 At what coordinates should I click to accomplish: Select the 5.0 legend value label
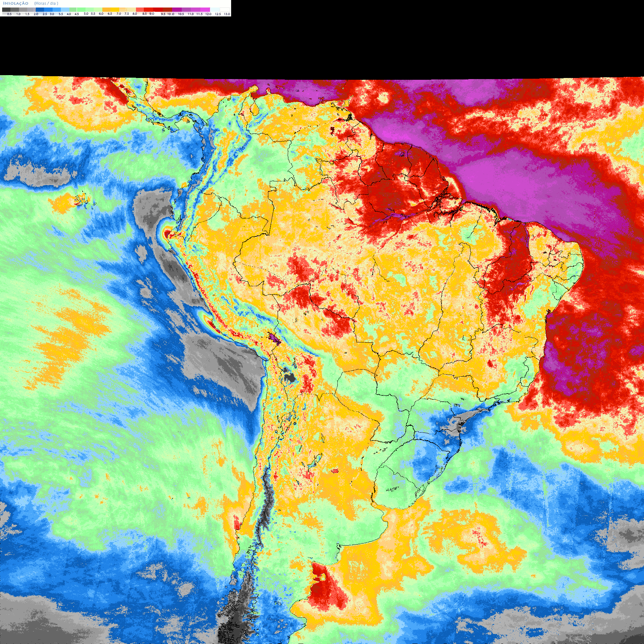click(x=86, y=14)
